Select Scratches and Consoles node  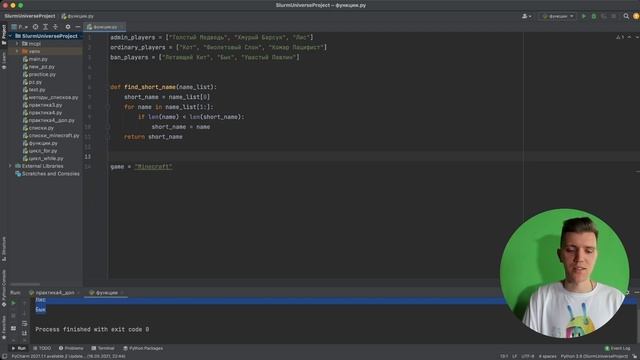click(x=51, y=174)
